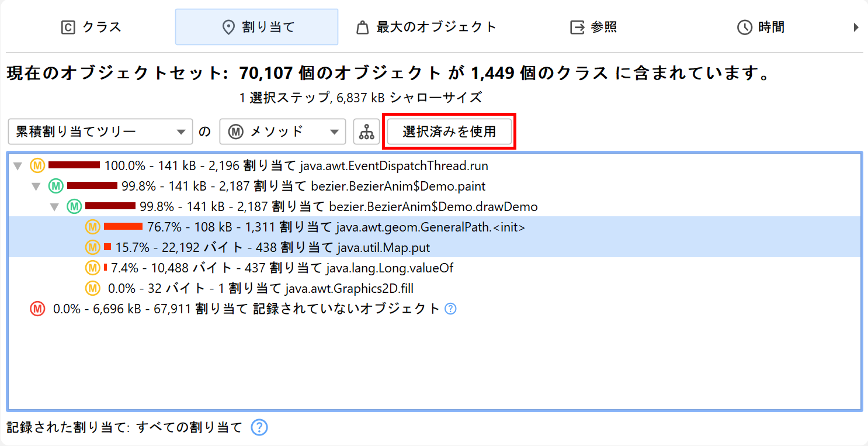Image resolution: width=868 pixels, height=446 pixels.
Task: Switch to the 参照 tab
Action: pos(593,27)
